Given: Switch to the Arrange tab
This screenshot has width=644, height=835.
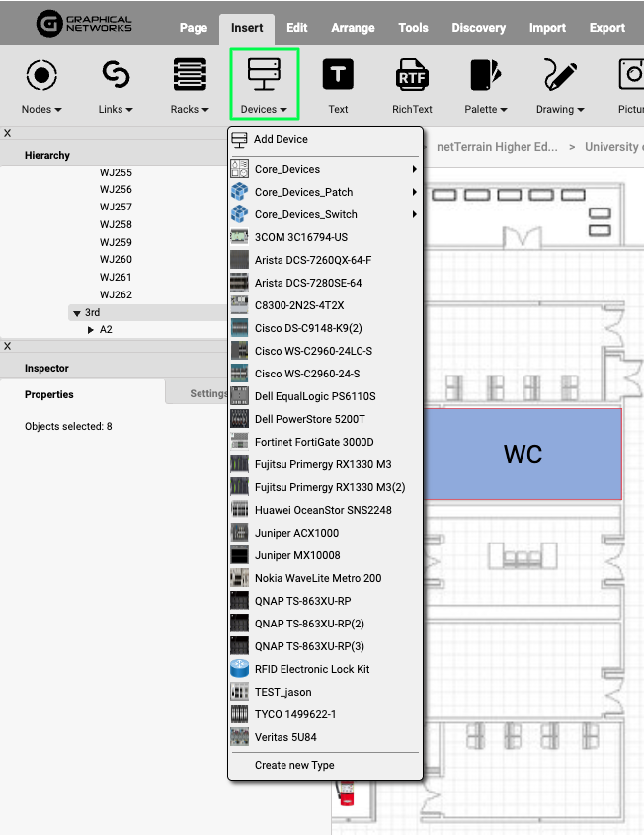Looking at the screenshot, I should (355, 28).
